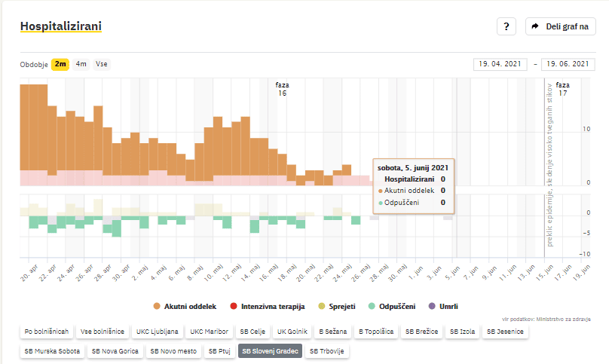The image size is (609, 364).
Task: Open the Hospitalizirani title link
Action: pyautogui.click(x=61, y=26)
